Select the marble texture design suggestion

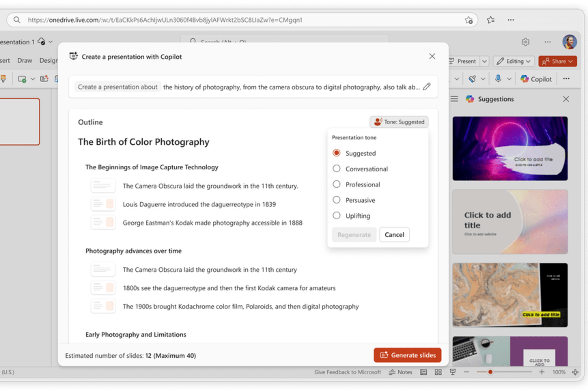click(510, 295)
